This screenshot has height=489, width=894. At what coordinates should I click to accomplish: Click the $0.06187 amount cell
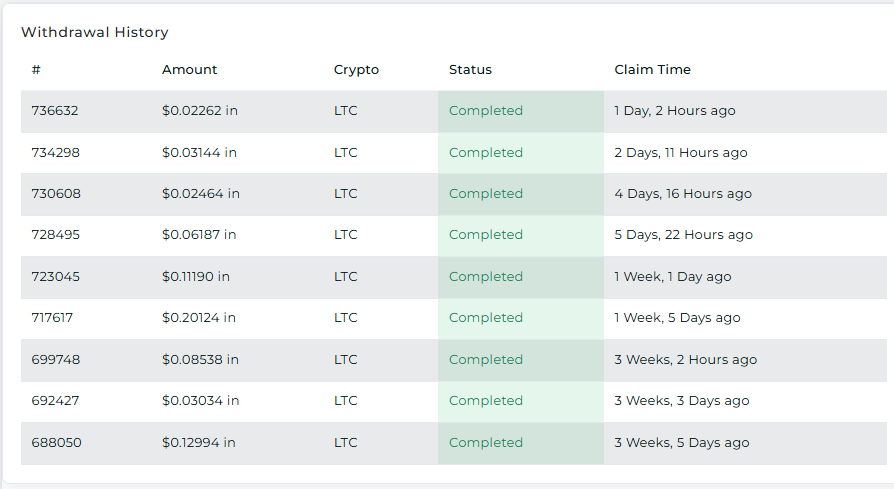tap(199, 235)
